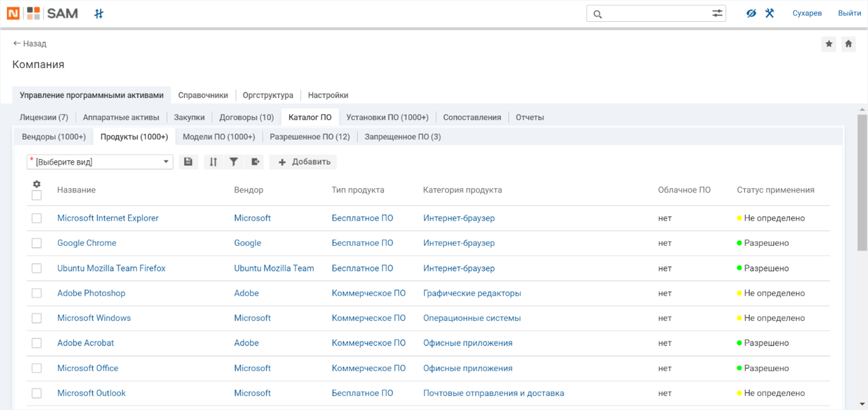Select Управление программными активами tab
Screen dimensions: 868x410
(x=91, y=95)
